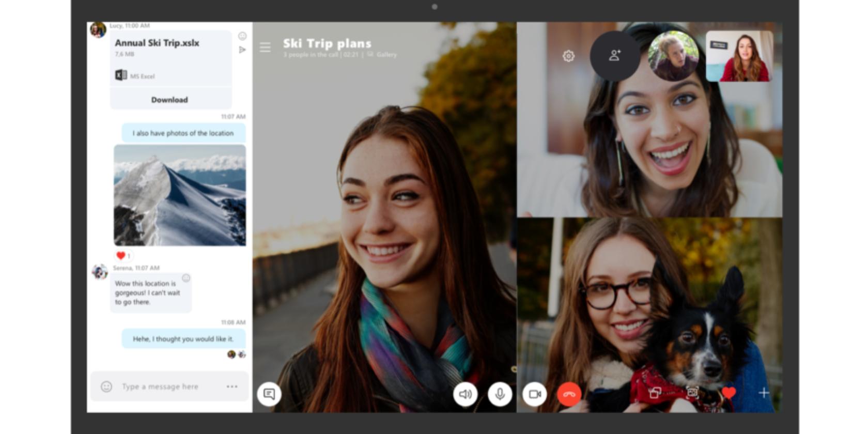Screen dimensions: 868x434
Task: Open call settings gear icon
Action: pyautogui.click(x=568, y=56)
